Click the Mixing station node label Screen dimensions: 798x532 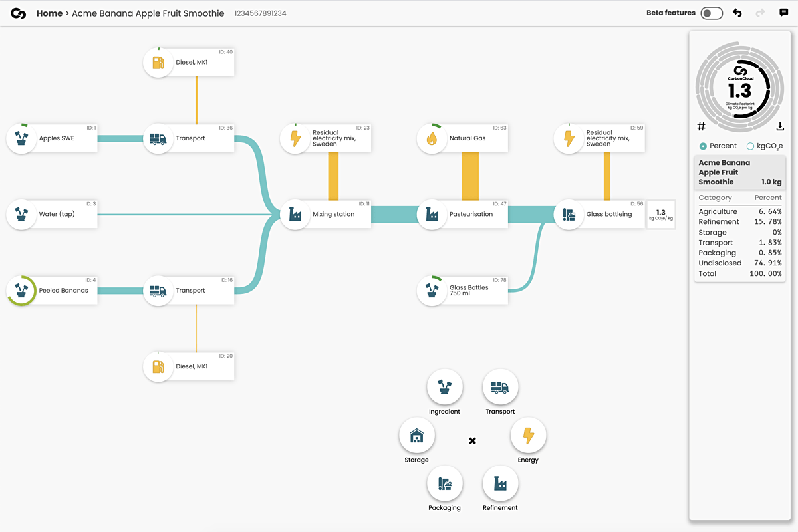pos(334,215)
